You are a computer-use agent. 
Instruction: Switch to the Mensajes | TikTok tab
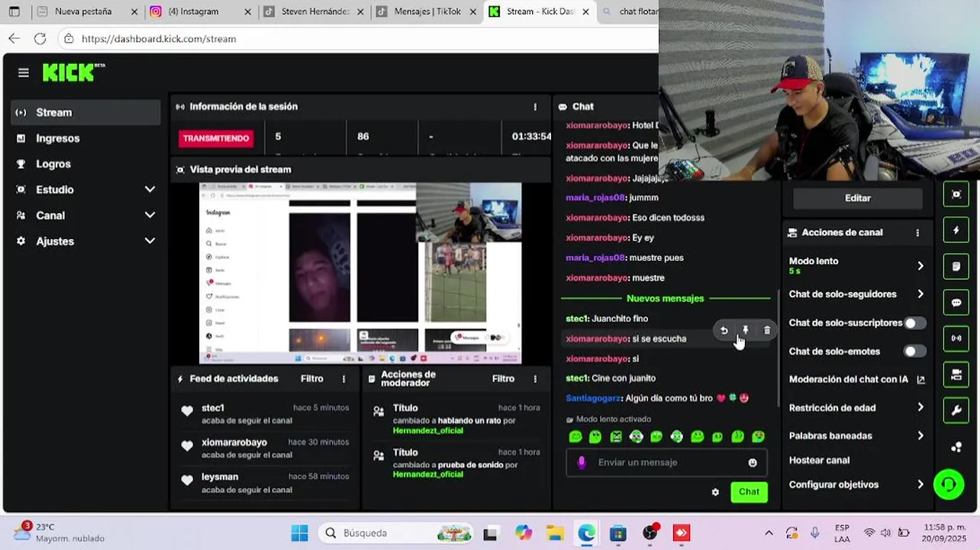426,11
